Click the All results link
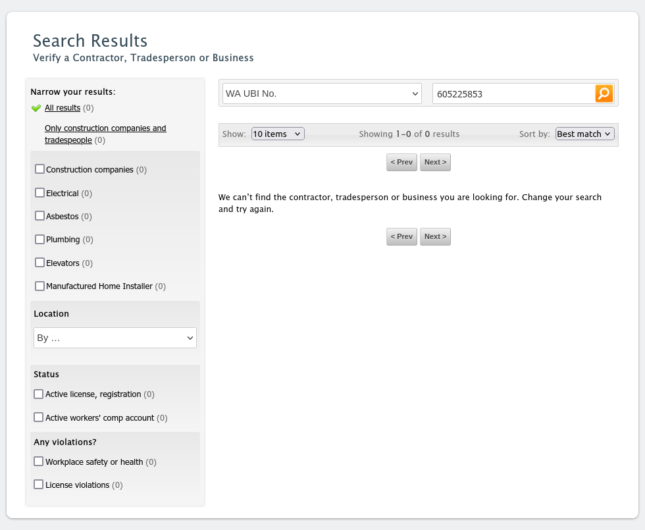This screenshot has width=645, height=530. (x=62, y=108)
